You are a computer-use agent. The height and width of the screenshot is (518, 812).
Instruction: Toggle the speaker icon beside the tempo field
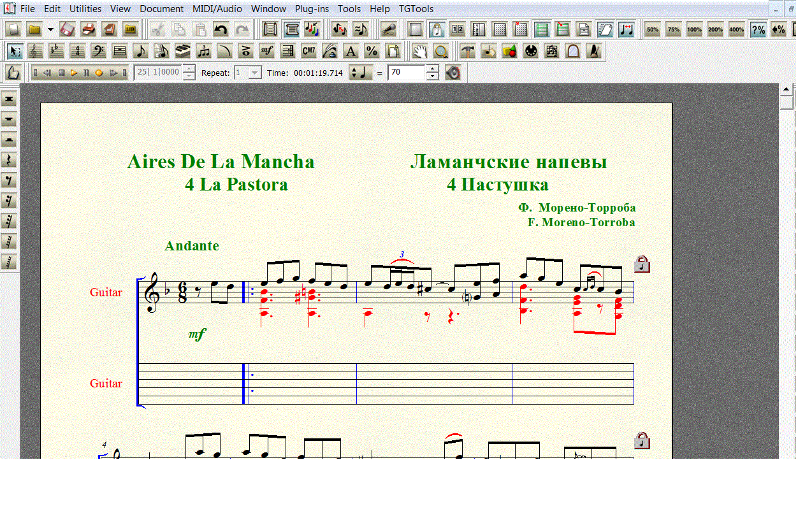point(453,73)
